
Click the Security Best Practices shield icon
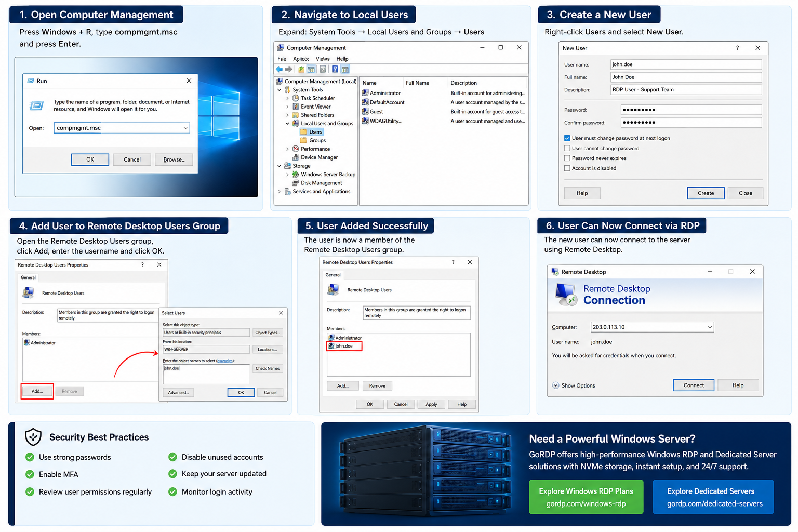[33, 437]
